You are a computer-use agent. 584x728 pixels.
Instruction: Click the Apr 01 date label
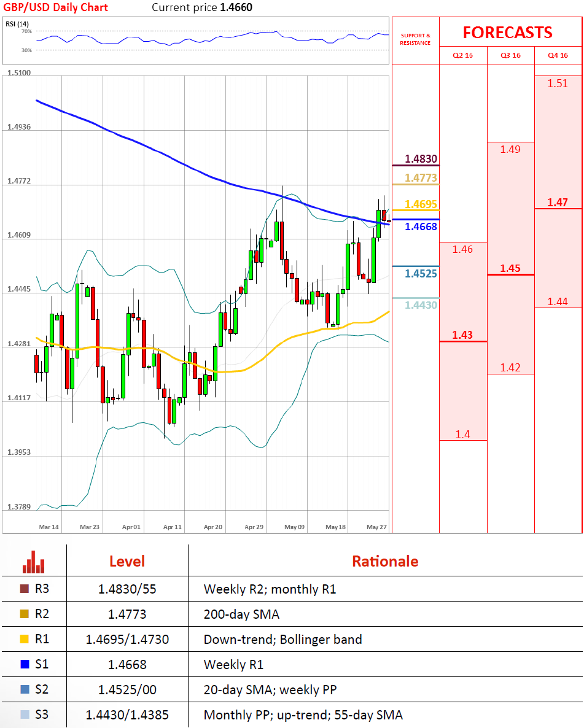[x=131, y=527]
